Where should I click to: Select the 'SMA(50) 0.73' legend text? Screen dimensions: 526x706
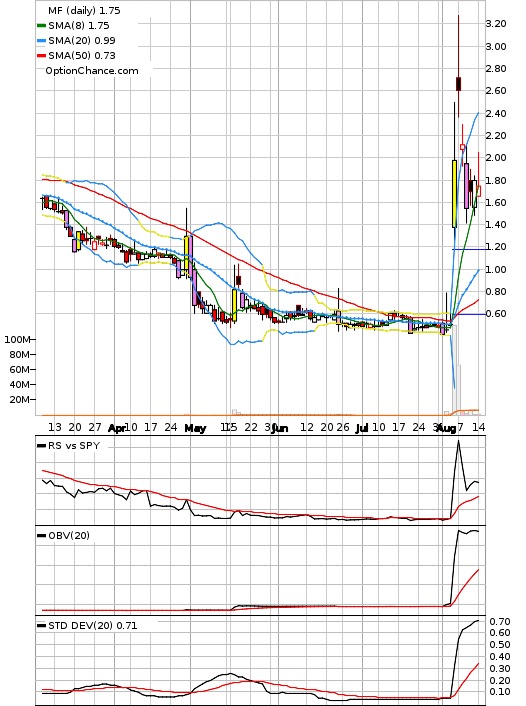(x=82, y=55)
